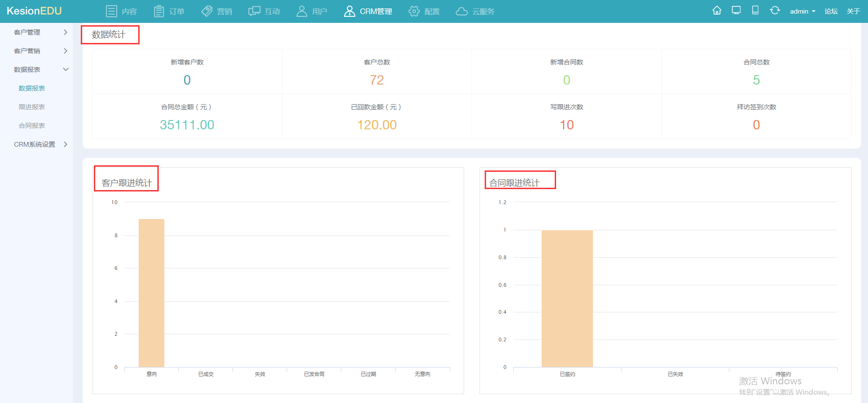
Task: Collapse 数据报表 chevron in sidebar
Action: [65, 70]
